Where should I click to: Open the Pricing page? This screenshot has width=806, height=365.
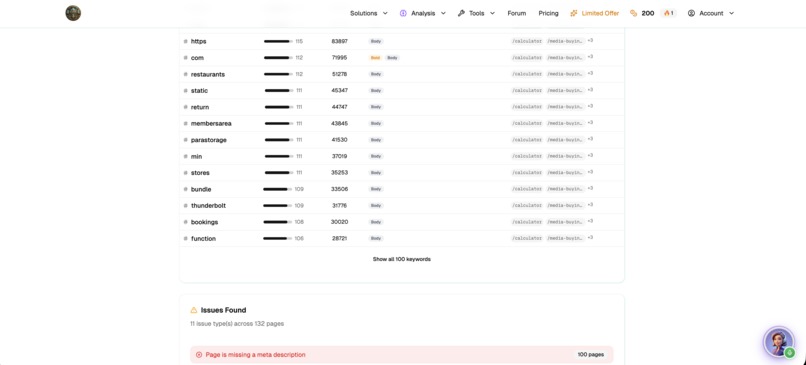[548, 13]
